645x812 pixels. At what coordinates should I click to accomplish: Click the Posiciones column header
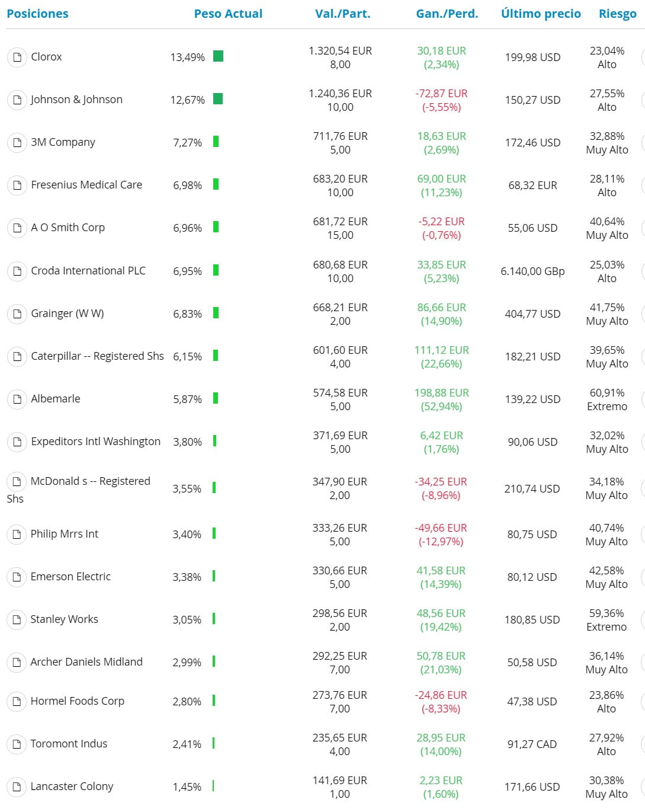pyautogui.click(x=37, y=14)
